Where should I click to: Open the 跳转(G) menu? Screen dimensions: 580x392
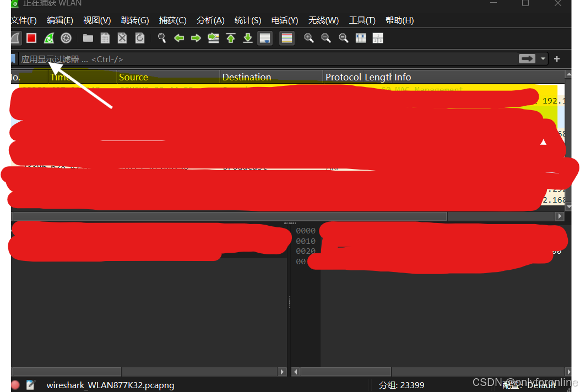click(135, 20)
